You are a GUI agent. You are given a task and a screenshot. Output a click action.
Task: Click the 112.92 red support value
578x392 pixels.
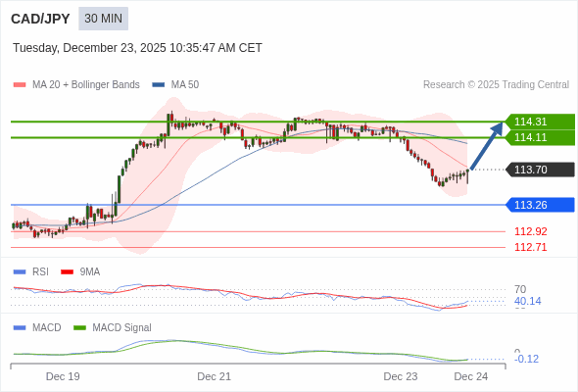tap(531, 231)
